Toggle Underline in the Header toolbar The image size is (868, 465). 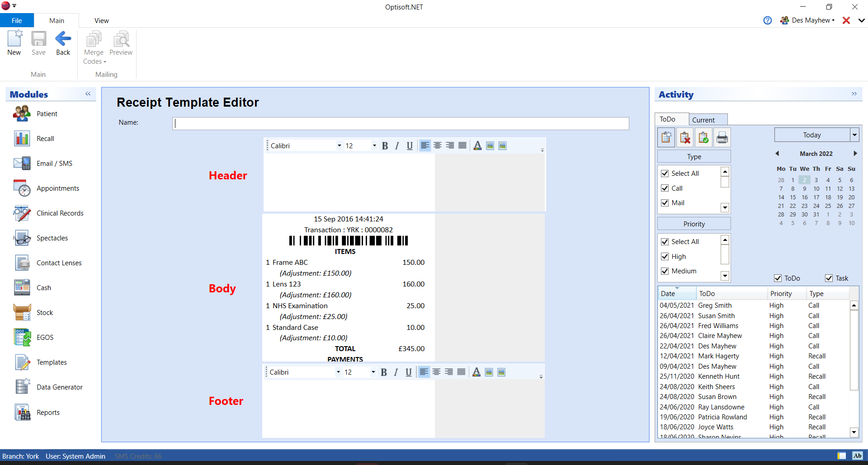tap(410, 146)
